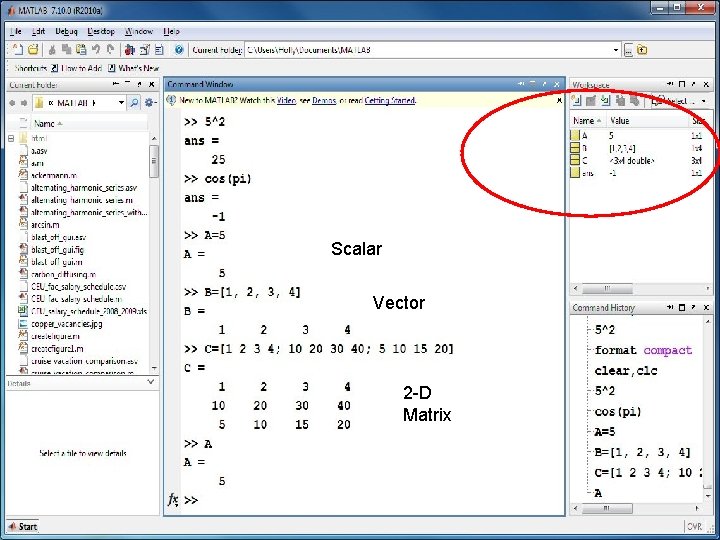Open the Help question mark icon
The image size is (720, 540).
point(179,50)
